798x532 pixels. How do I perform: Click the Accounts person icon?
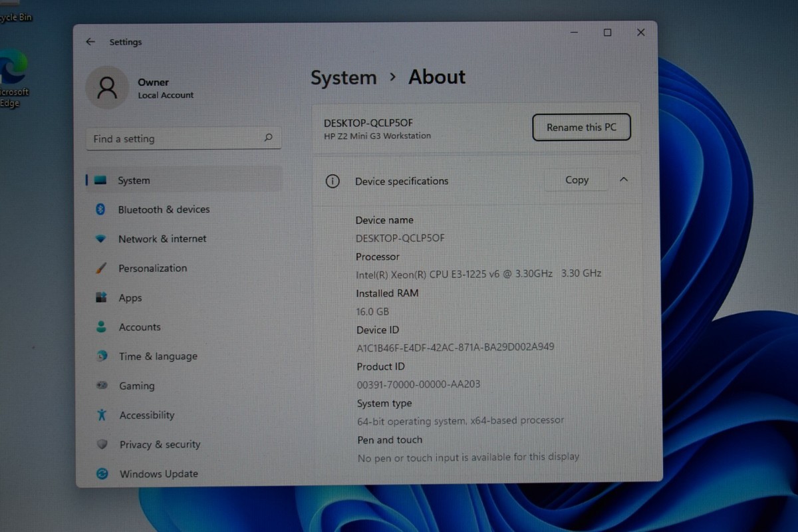click(x=101, y=327)
